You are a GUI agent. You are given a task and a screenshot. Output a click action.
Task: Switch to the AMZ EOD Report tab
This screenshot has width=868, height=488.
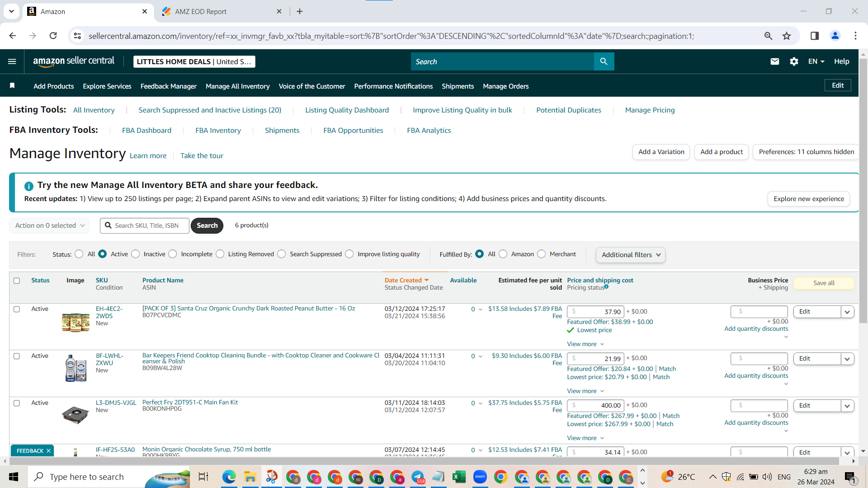[222, 11]
